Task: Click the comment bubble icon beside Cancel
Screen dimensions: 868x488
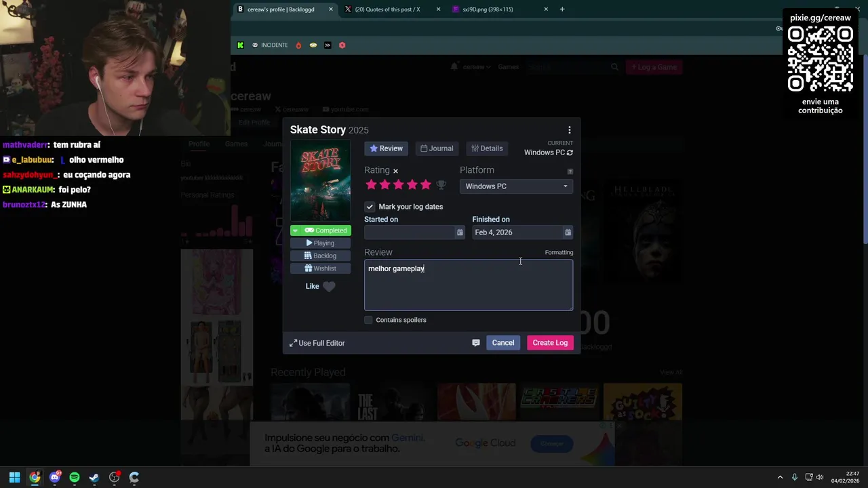Action: [x=475, y=343]
